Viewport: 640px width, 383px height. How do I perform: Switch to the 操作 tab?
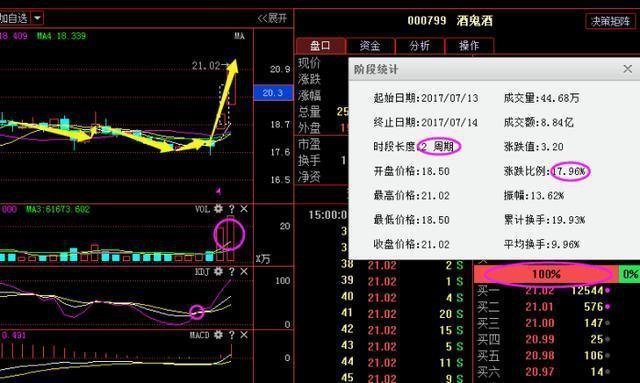[469, 45]
